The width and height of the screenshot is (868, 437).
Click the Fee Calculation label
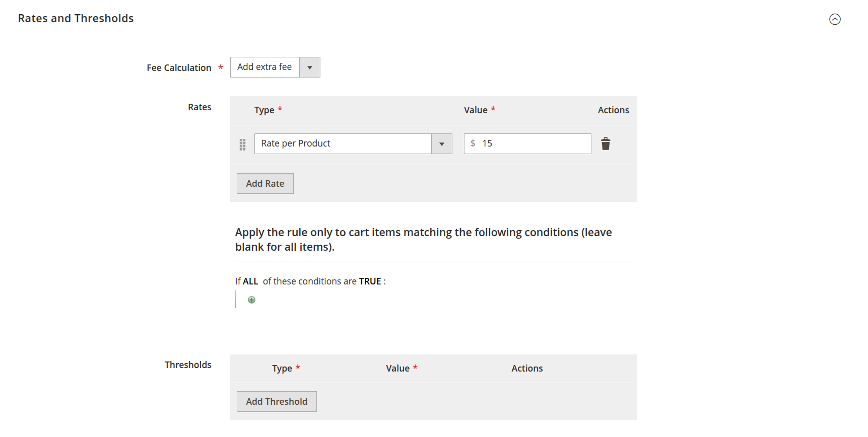click(x=179, y=68)
